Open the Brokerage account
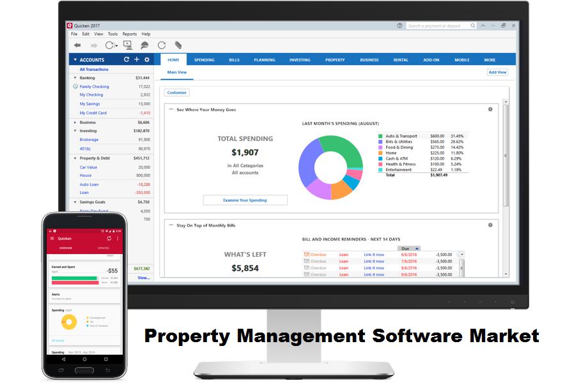This screenshot has width=588, height=383. [x=89, y=140]
